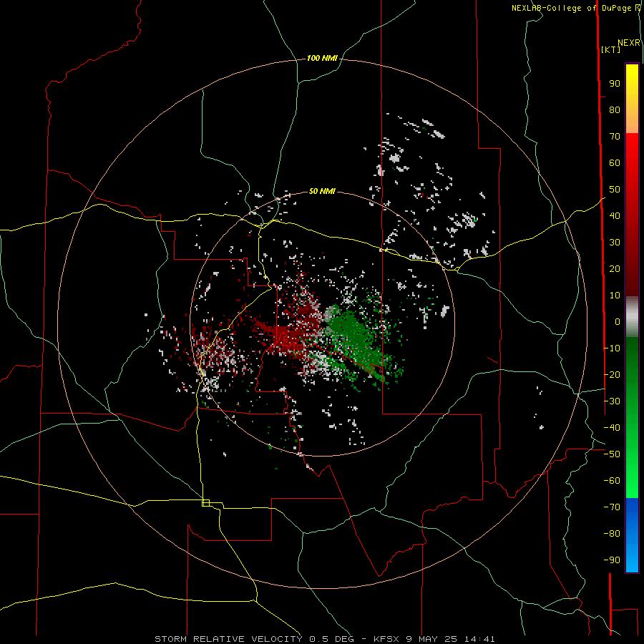
Task: Click the 14:41 timestamp in footer
Action: 479,639
